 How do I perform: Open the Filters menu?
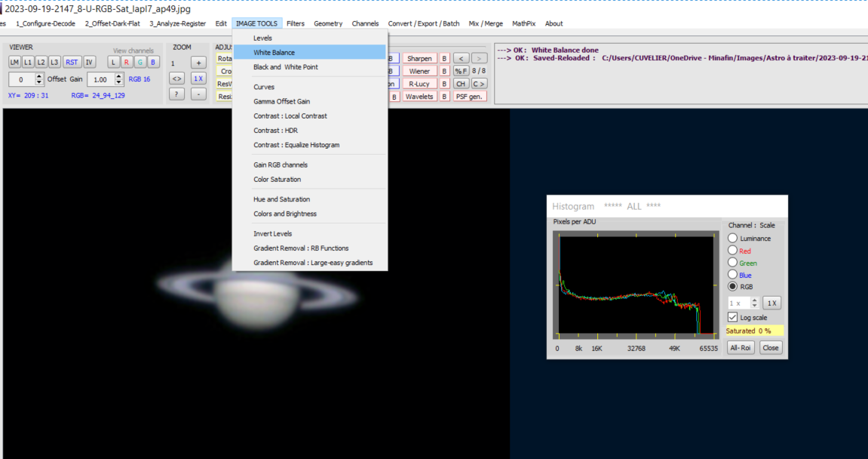(x=296, y=23)
